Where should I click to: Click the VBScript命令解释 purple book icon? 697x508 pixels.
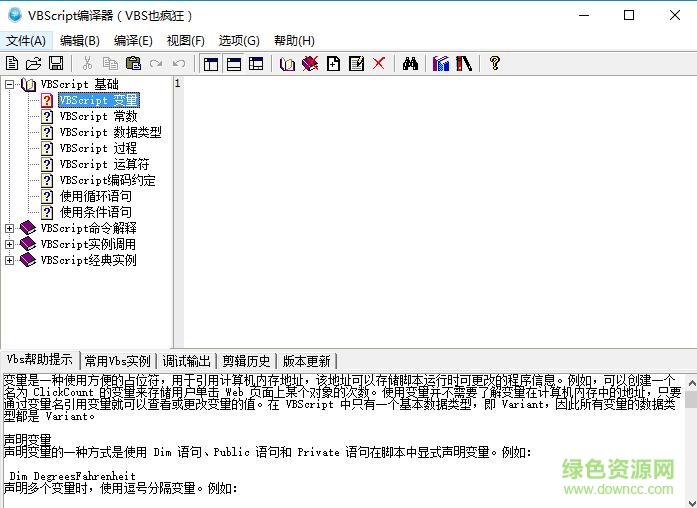click(28, 228)
